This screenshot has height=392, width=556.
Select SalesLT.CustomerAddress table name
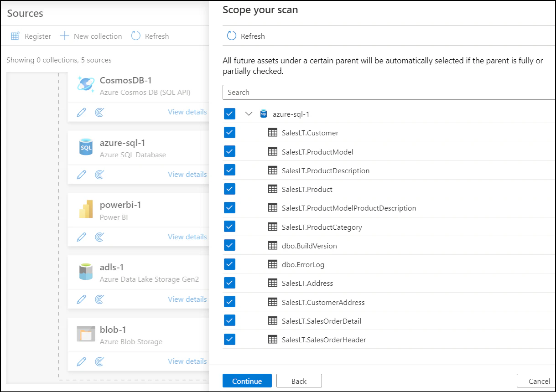(323, 302)
